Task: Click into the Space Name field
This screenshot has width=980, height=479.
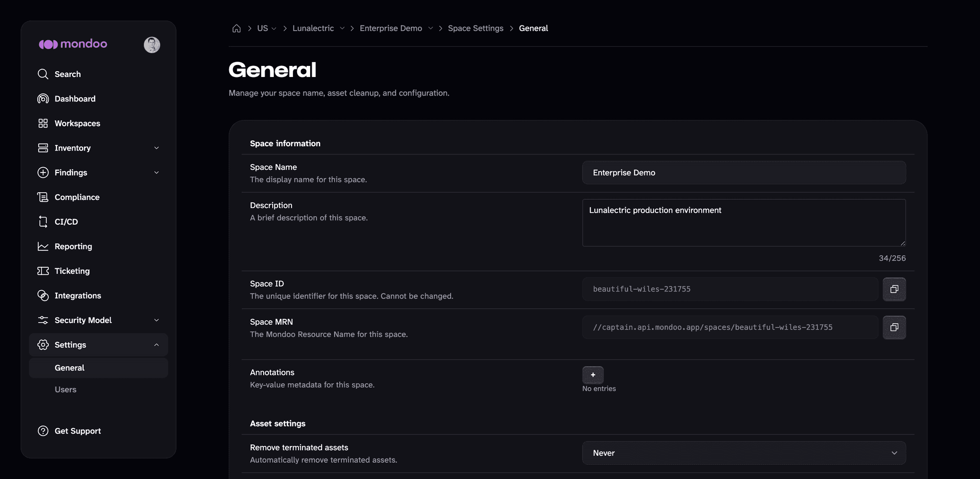Action: 744,173
